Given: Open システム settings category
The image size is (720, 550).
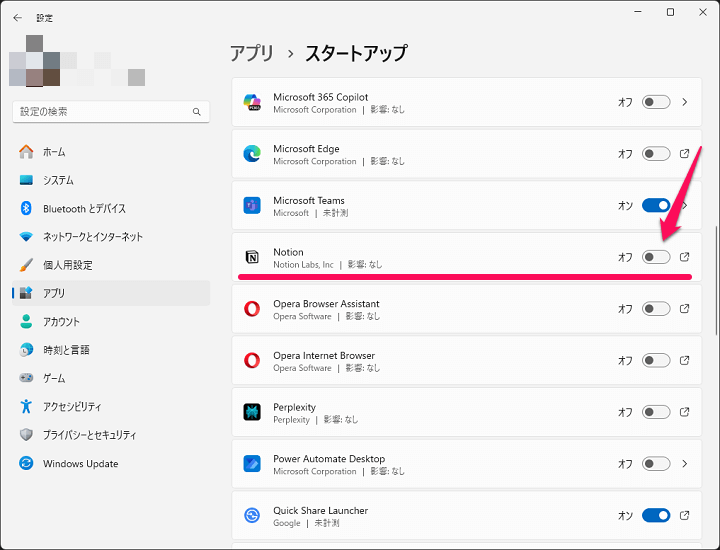Looking at the screenshot, I should [x=111, y=180].
